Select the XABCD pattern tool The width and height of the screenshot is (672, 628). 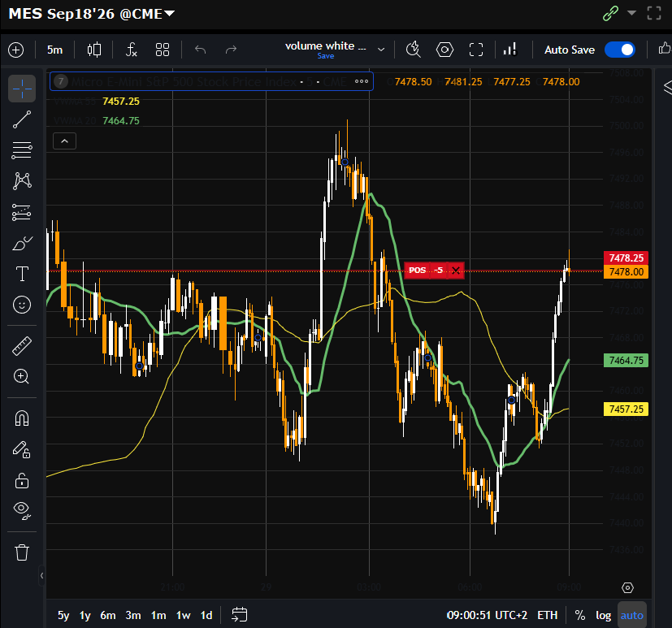[x=22, y=181]
